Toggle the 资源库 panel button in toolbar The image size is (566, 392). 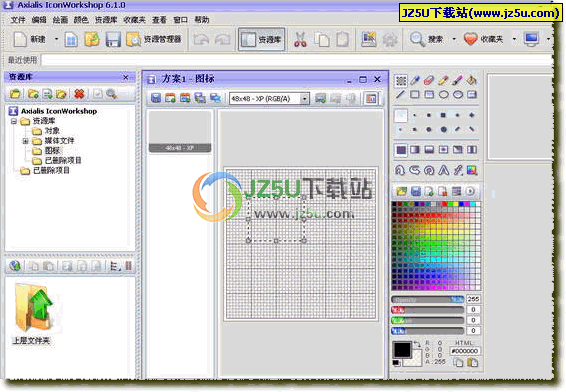[x=262, y=39]
